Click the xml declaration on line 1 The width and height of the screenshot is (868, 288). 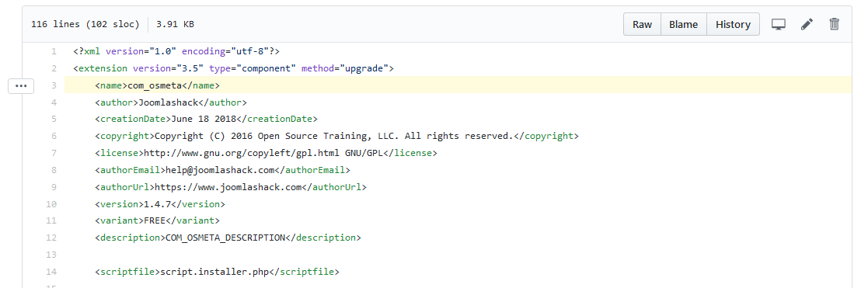point(176,51)
